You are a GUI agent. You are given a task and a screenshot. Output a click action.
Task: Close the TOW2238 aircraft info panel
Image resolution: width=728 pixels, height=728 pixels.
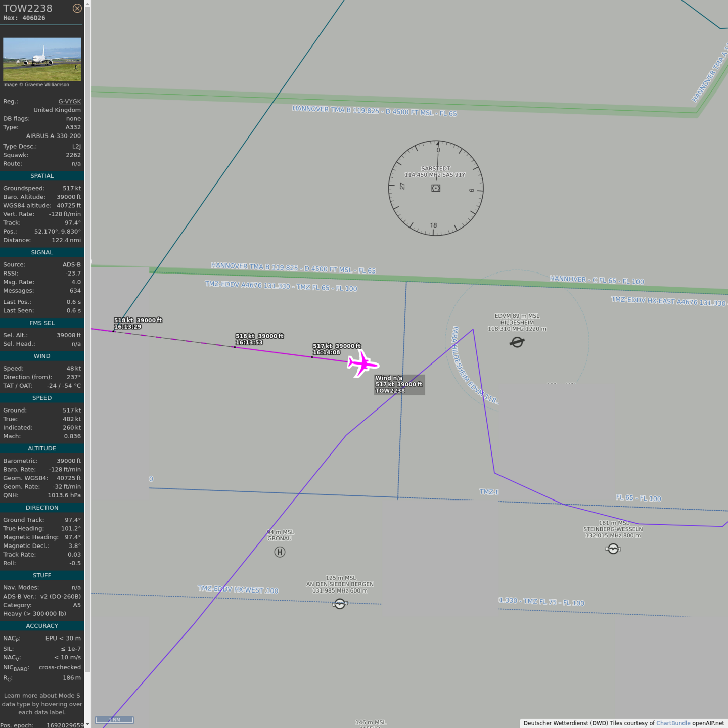tap(77, 8)
